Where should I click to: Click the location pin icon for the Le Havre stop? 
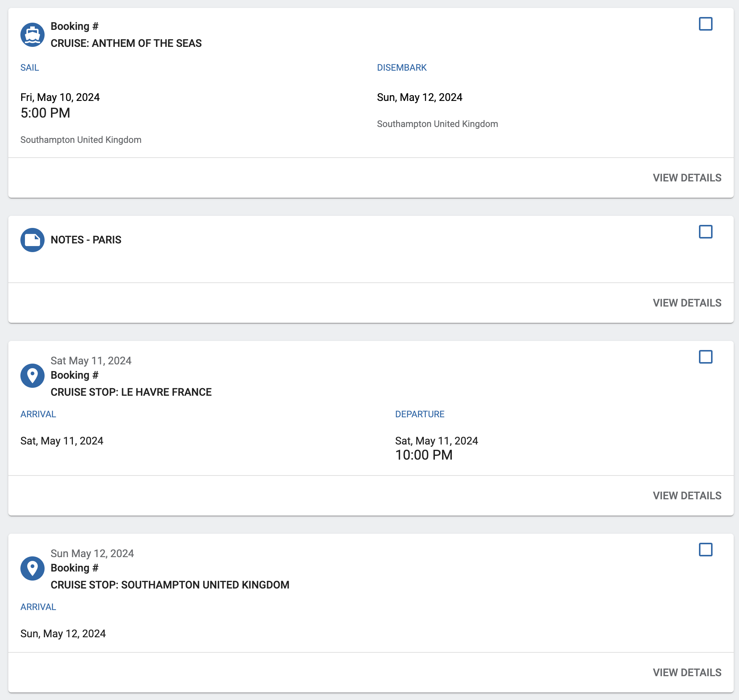[x=32, y=376]
